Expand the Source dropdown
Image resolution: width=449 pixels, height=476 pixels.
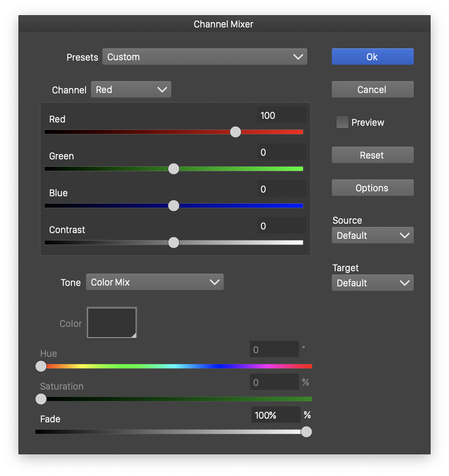pyautogui.click(x=372, y=235)
